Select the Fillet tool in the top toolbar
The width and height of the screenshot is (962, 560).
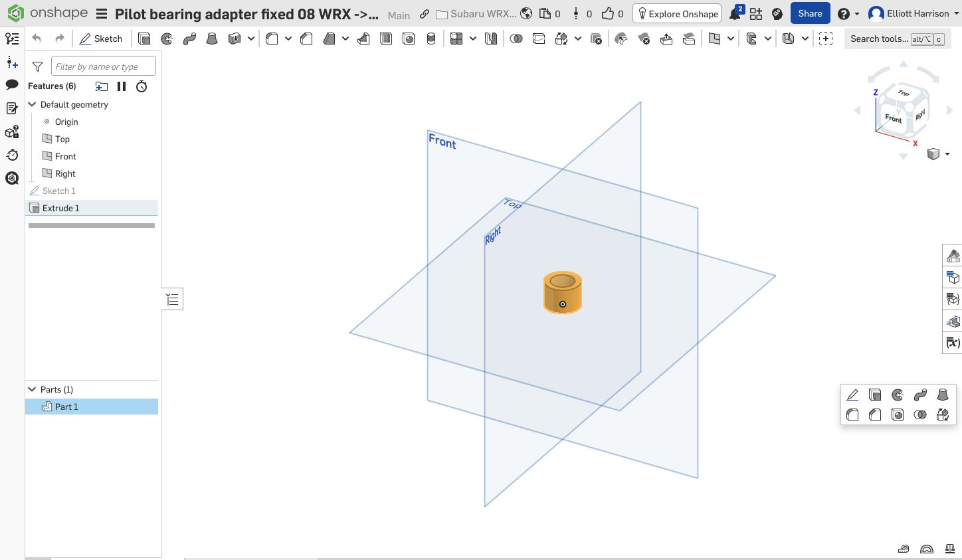(272, 39)
